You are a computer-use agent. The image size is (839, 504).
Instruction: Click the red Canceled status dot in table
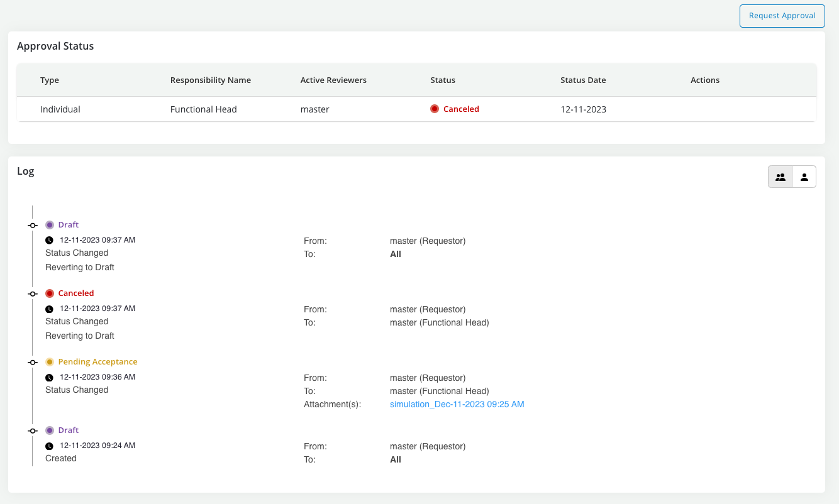click(x=434, y=109)
